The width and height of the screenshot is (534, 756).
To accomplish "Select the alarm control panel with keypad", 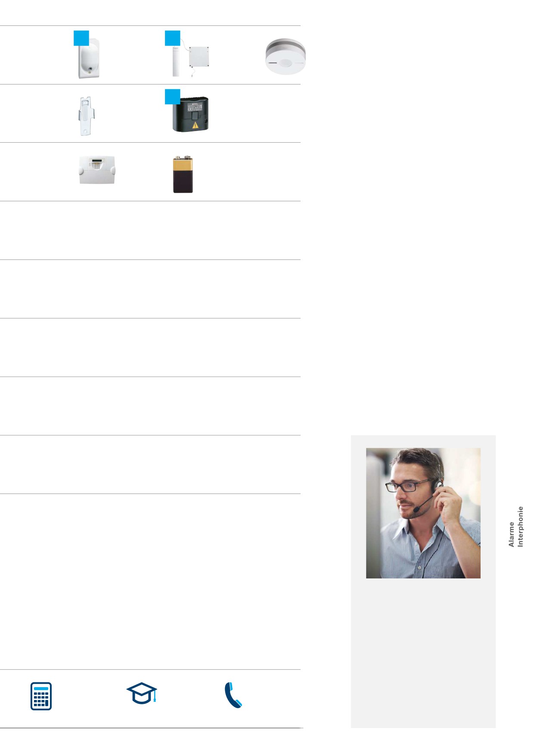I will coord(97,170).
